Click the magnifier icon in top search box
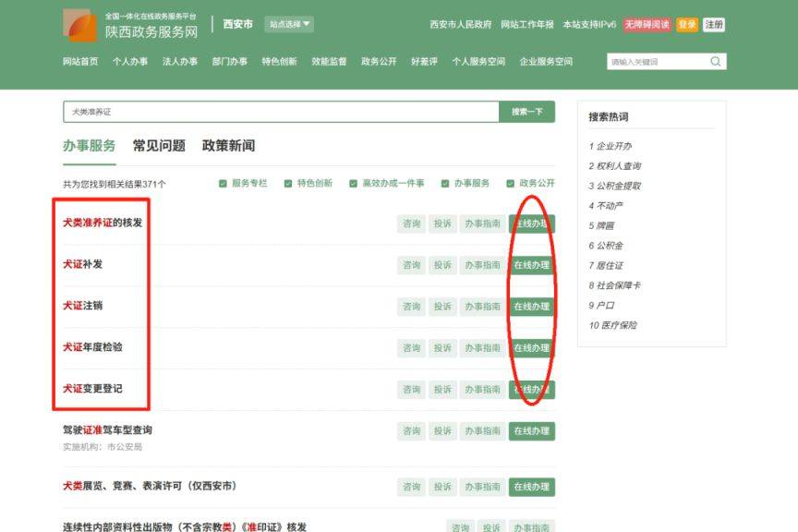798x532 pixels. (715, 62)
